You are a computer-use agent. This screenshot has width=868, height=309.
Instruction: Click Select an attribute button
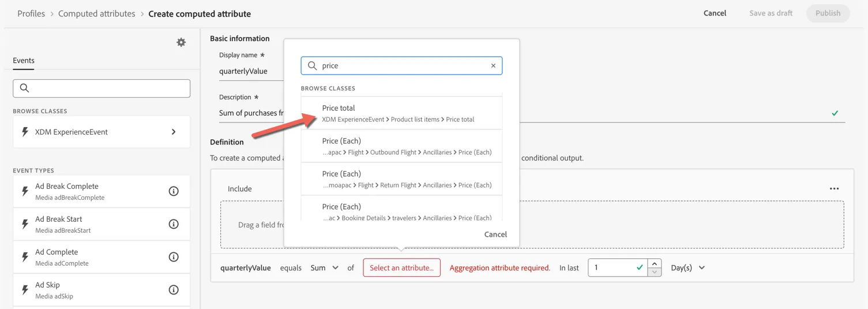[x=401, y=268]
